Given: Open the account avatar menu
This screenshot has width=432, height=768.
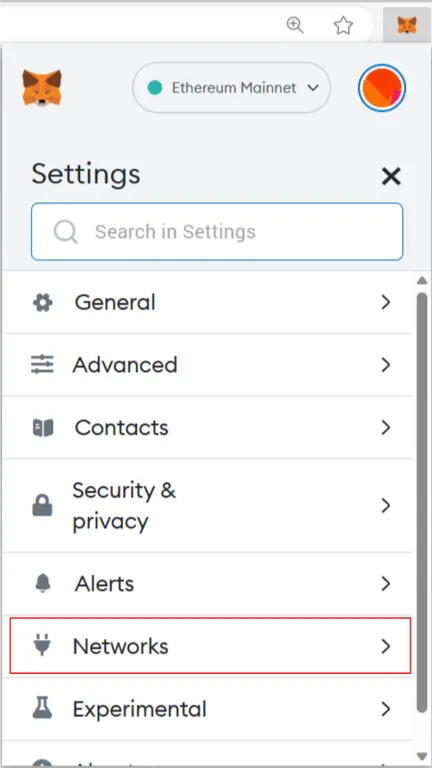Looking at the screenshot, I should click(x=382, y=89).
